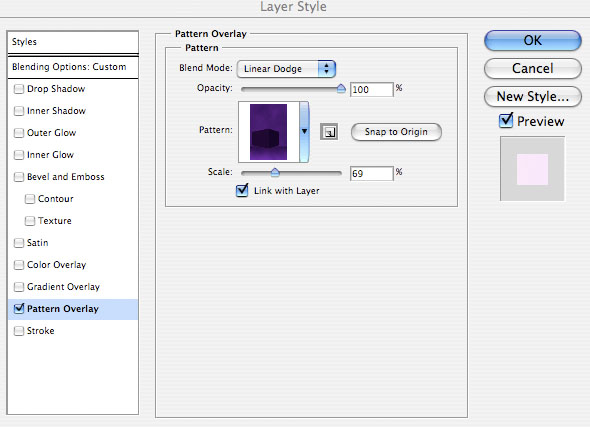Select the Inner Shadow label
This screenshot has height=427, width=590.
(56, 111)
